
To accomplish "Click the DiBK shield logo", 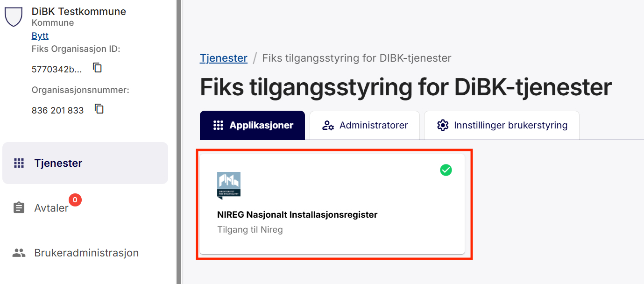I will tap(14, 15).
